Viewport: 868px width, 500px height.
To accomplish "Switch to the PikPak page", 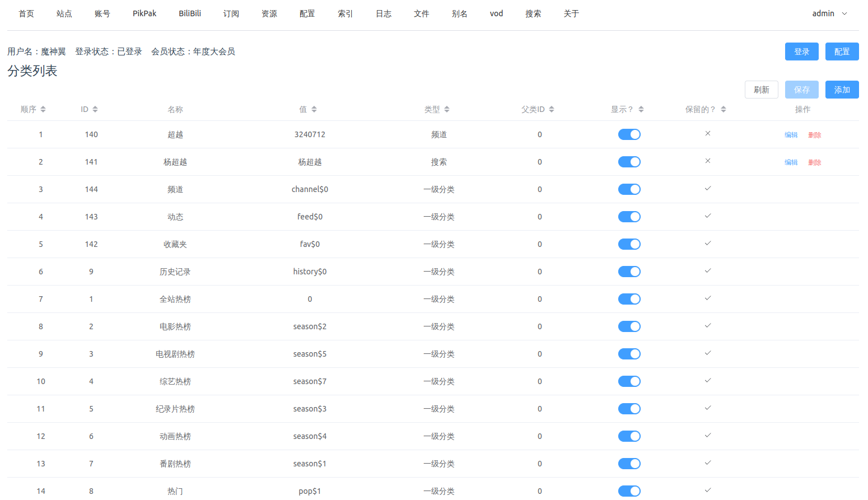I will (144, 13).
